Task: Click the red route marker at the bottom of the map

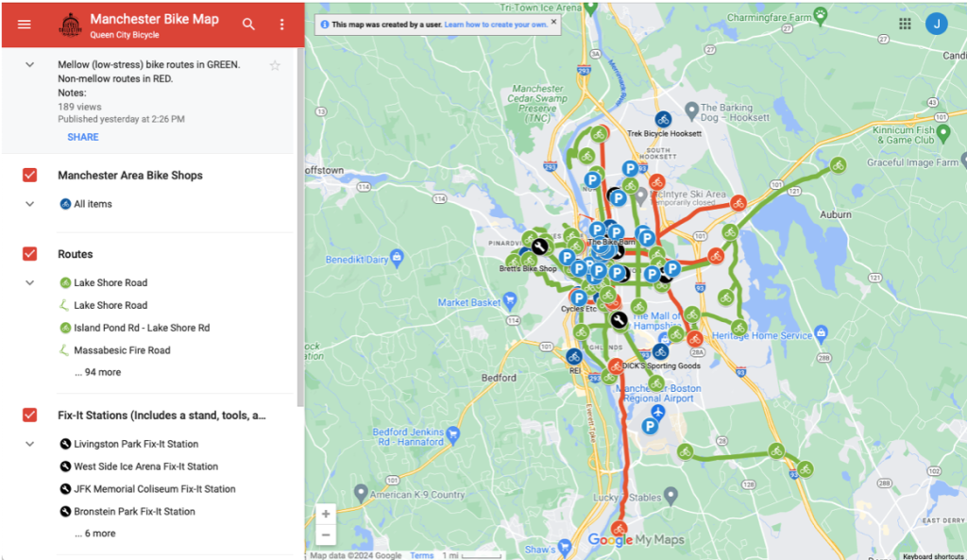Action: pos(619,529)
